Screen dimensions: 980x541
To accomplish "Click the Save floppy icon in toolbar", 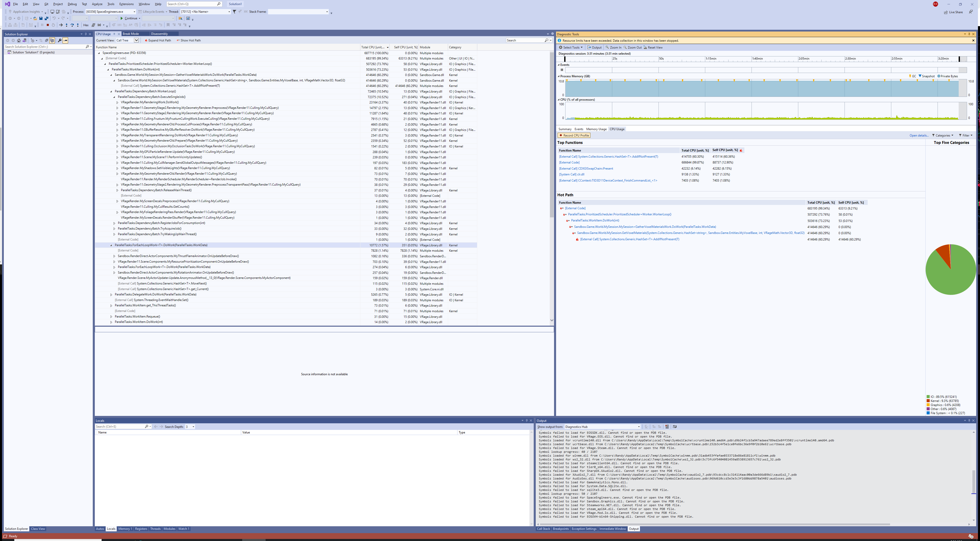I will pyautogui.click(x=41, y=18).
